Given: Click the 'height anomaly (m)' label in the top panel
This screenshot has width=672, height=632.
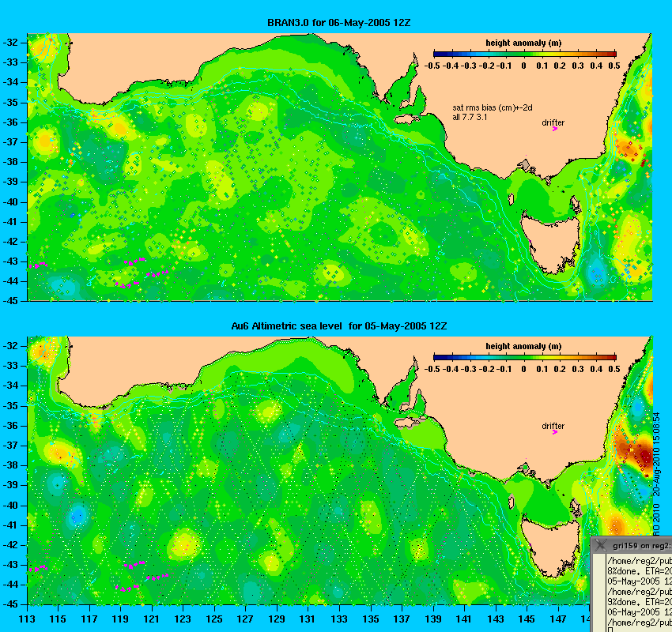Looking at the screenshot, I should coord(523,43).
